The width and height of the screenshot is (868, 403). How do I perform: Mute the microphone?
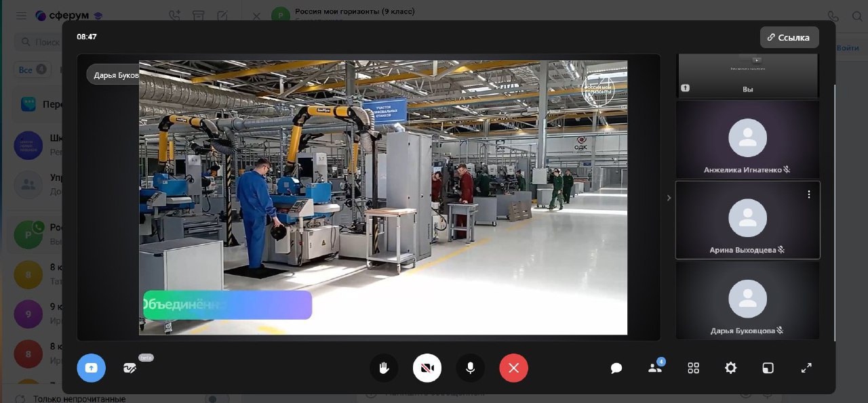click(471, 368)
